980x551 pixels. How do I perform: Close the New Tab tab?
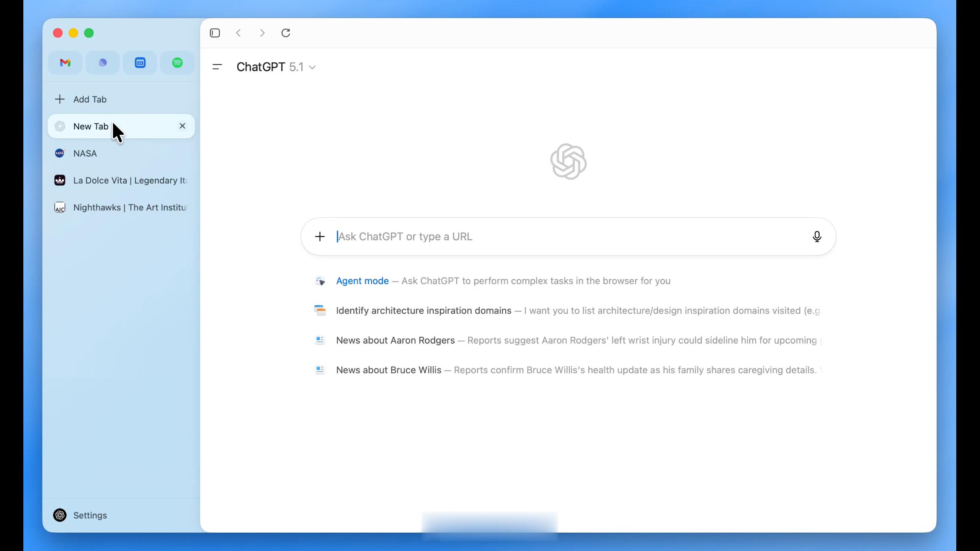pos(182,126)
